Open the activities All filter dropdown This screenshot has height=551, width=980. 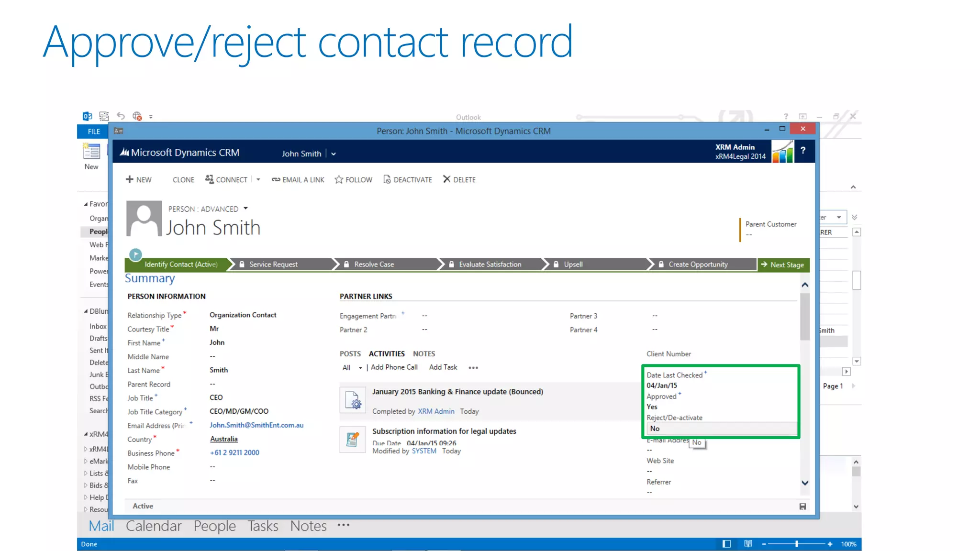pyautogui.click(x=360, y=368)
